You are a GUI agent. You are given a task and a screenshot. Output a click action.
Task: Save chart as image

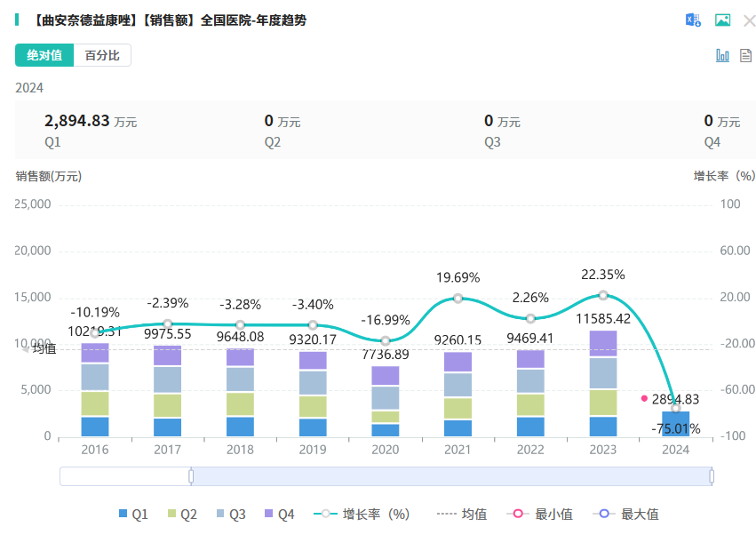point(723,20)
